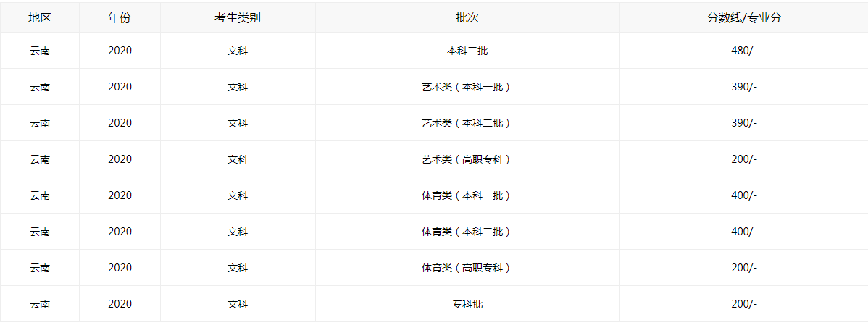868x325 pixels.
Task: Click the 地区 column header
Action: 40,18
